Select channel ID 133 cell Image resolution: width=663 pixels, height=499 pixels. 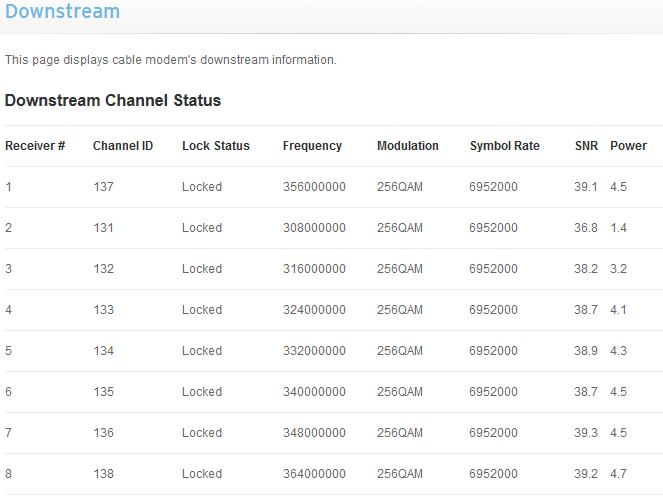pyautogui.click(x=104, y=310)
